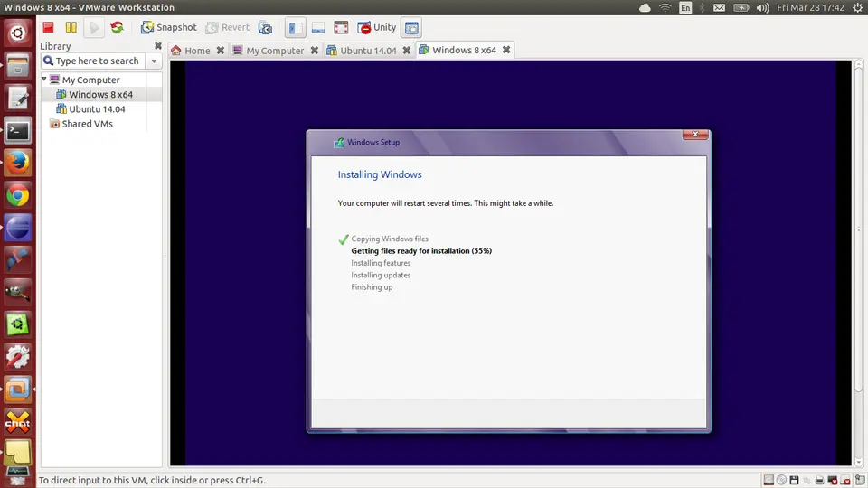The image size is (868, 488).
Task: Open the library search options dropdown arrow
Action: 154,61
